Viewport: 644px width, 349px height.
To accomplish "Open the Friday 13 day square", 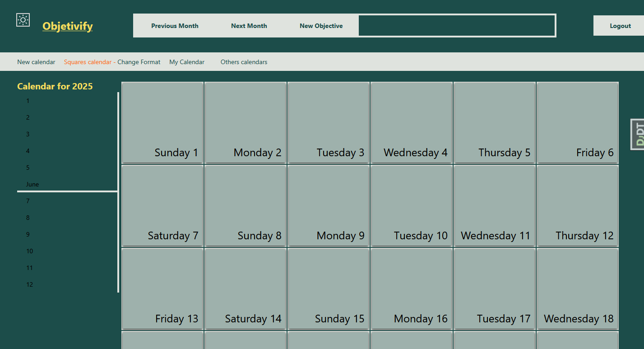I will [x=162, y=289].
